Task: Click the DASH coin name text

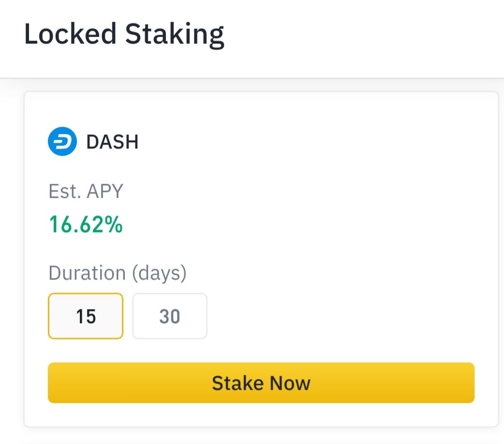Action: point(112,142)
